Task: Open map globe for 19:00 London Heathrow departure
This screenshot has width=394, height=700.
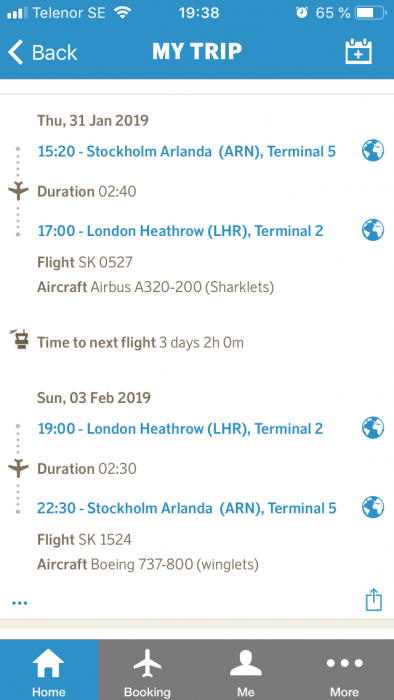Action: 373,428
